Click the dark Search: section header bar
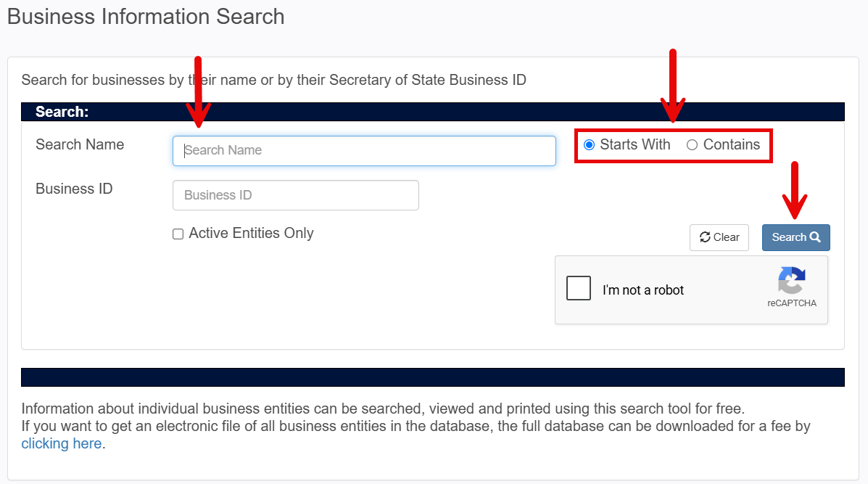Viewport: 868px width, 484px height. pyautogui.click(x=433, y=112)
